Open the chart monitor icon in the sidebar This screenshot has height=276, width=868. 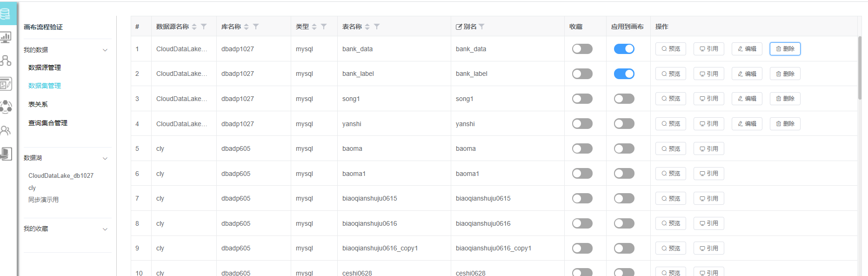(x=6, y=37)
